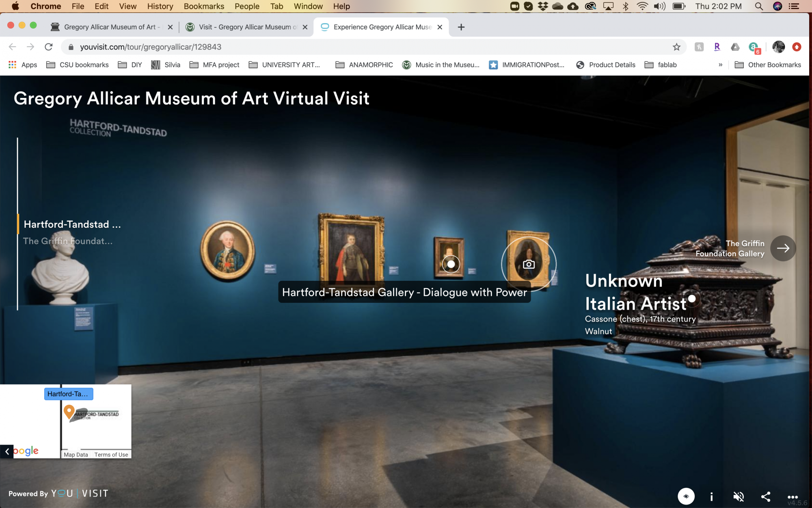Share the virtual tour
The width and height of the screenshot is (812, 508).
tap(766, 496)
